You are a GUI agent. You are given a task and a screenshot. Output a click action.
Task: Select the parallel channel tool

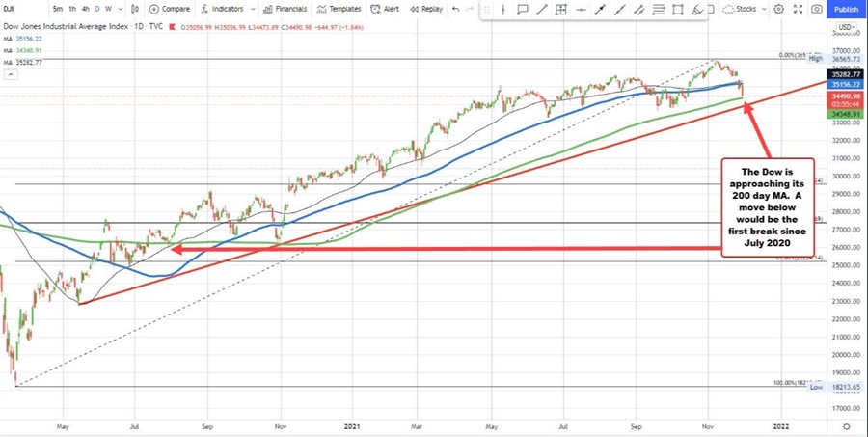(x=638, y=10)
